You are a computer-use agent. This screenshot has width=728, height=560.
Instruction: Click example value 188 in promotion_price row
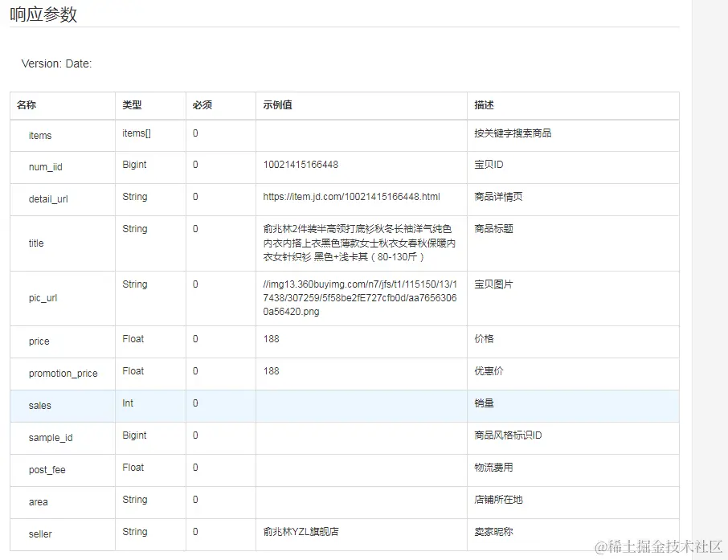coord(271,371)
